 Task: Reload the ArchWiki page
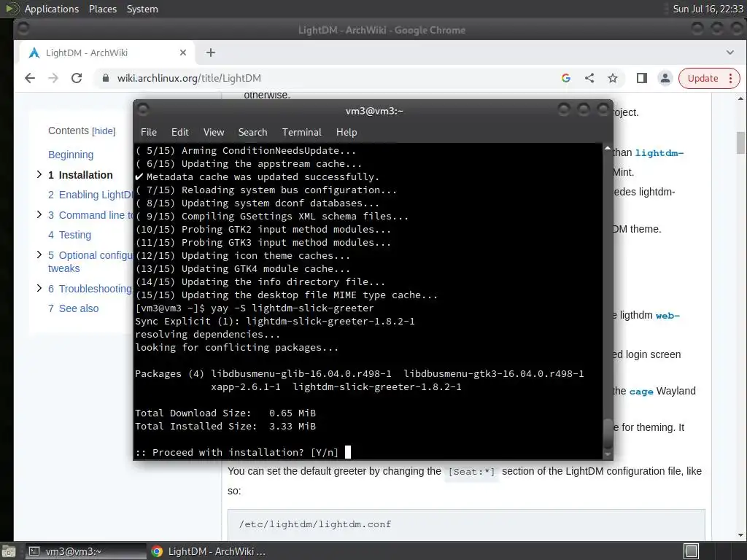(77, 78)
